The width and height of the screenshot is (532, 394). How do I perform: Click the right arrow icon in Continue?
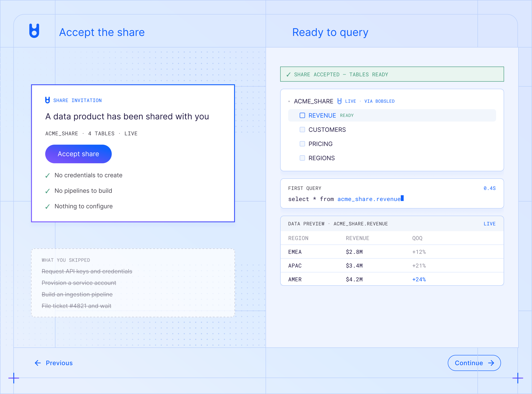coord(491,363)
